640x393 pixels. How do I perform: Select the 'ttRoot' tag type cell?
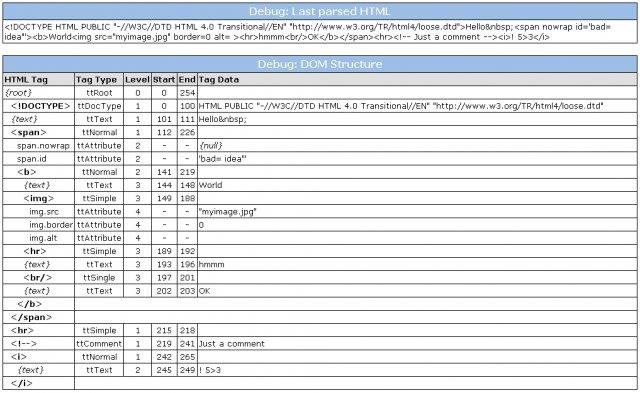99,93
